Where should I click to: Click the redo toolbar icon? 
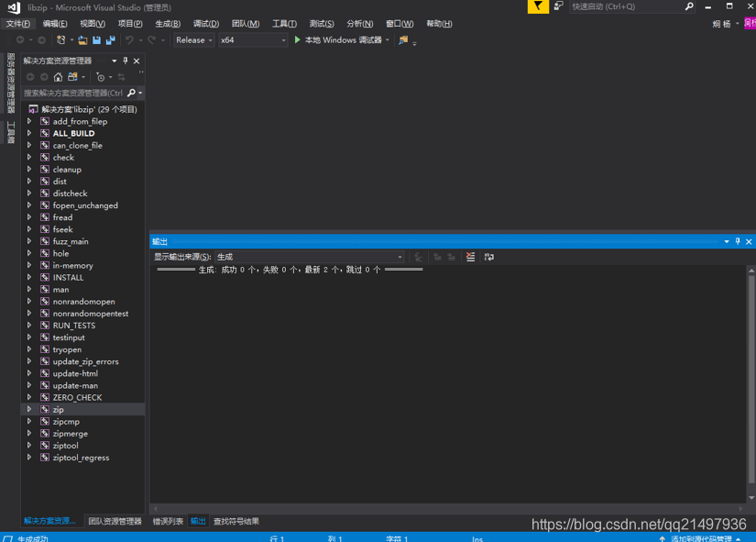click(x=152, y=40)
